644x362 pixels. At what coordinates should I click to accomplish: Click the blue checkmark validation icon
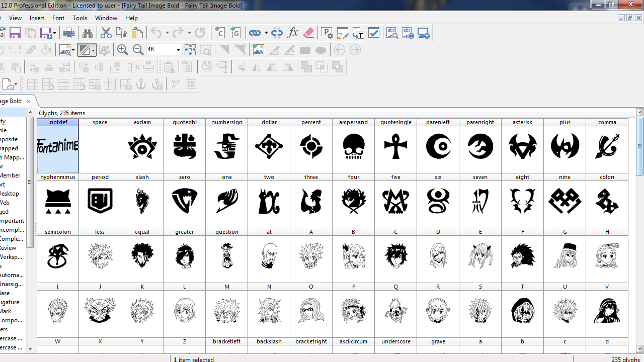tap(374, 33)
